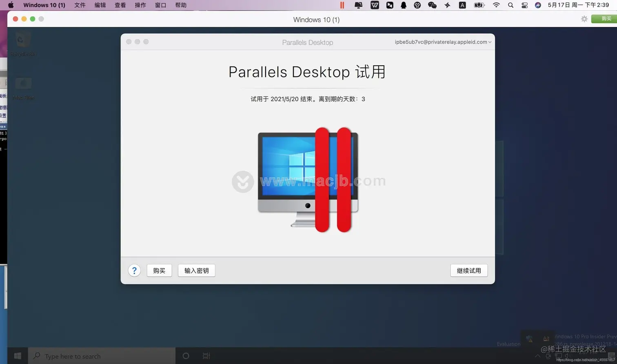Click the 输入密钥 button
Image resolution: width=617 pixels, height=364 pixels.
pos(196,271)
